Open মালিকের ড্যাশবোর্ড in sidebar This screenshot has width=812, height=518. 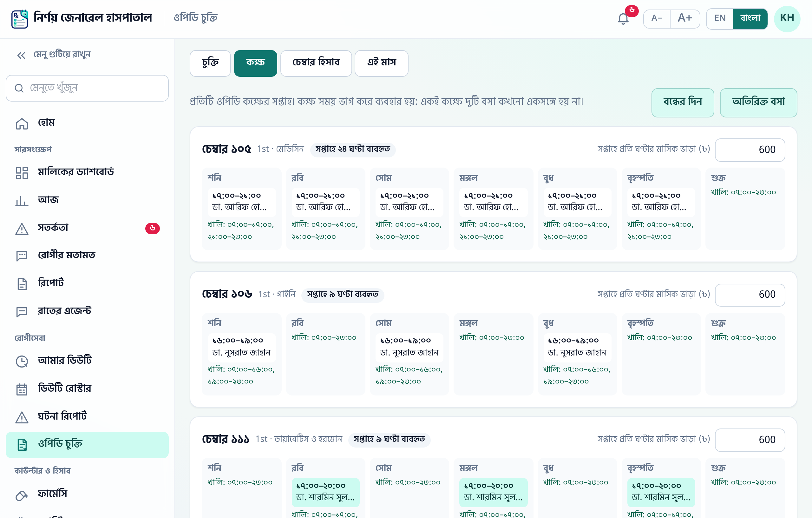point(87,172)
